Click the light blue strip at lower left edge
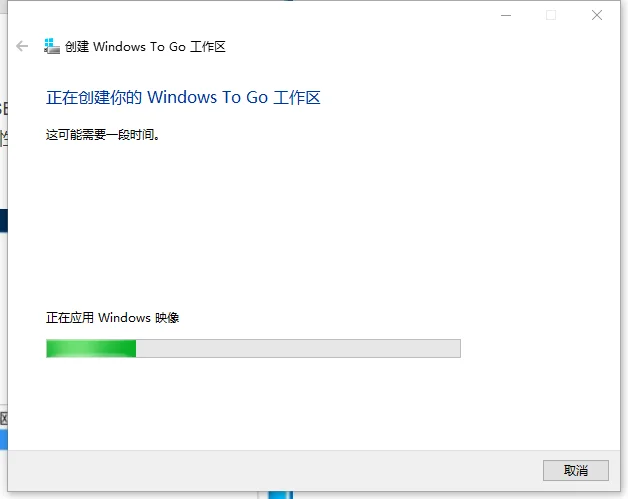 point(4,439)
